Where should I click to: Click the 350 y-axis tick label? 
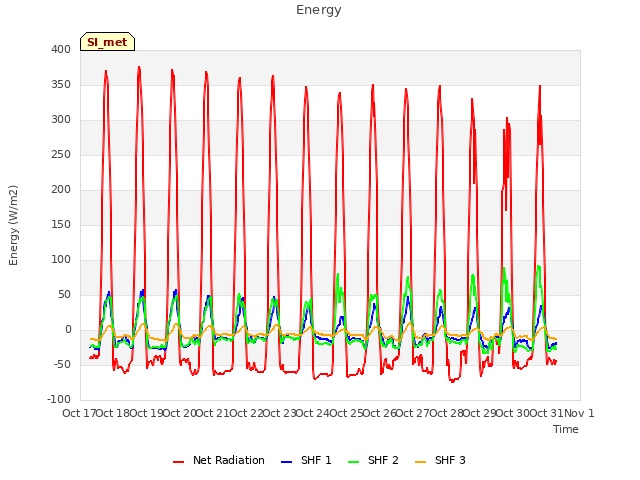pyautogui.click(x=61, y=84)
